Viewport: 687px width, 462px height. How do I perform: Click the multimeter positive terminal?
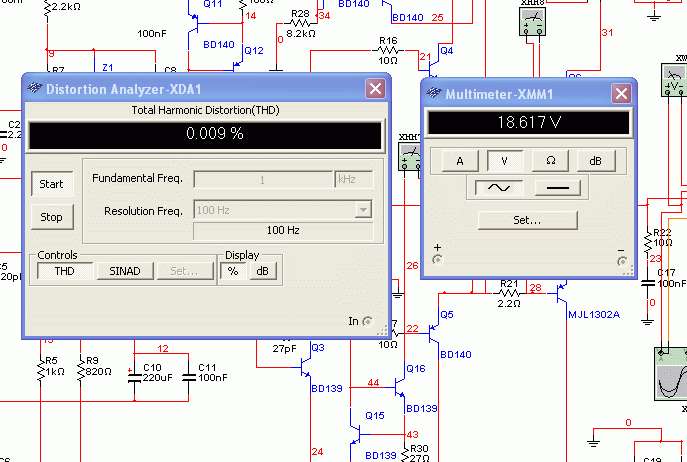tap(437, 259)
